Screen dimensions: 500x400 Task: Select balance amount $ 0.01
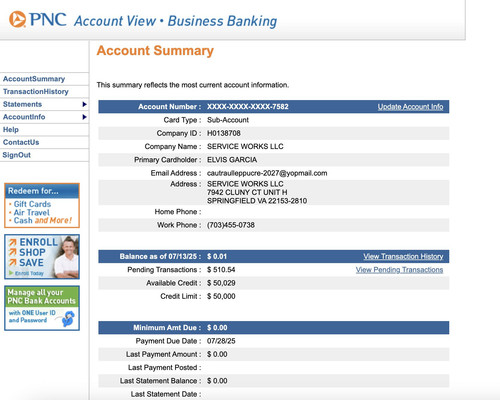click(x=217, y=256)
